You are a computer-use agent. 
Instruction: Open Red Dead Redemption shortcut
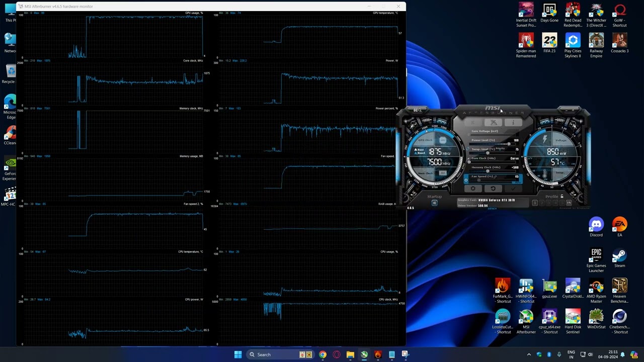pyautogui.click(x=573, y=16)
